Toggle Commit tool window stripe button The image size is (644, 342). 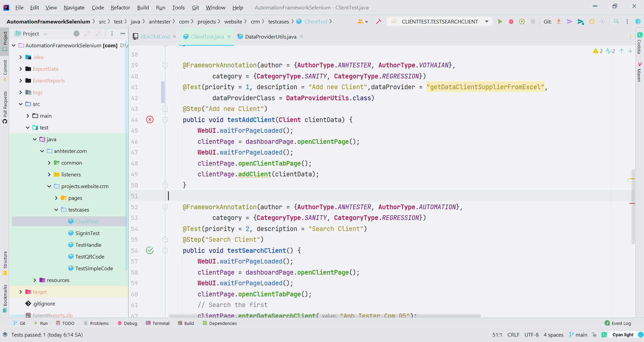[5, 70]
